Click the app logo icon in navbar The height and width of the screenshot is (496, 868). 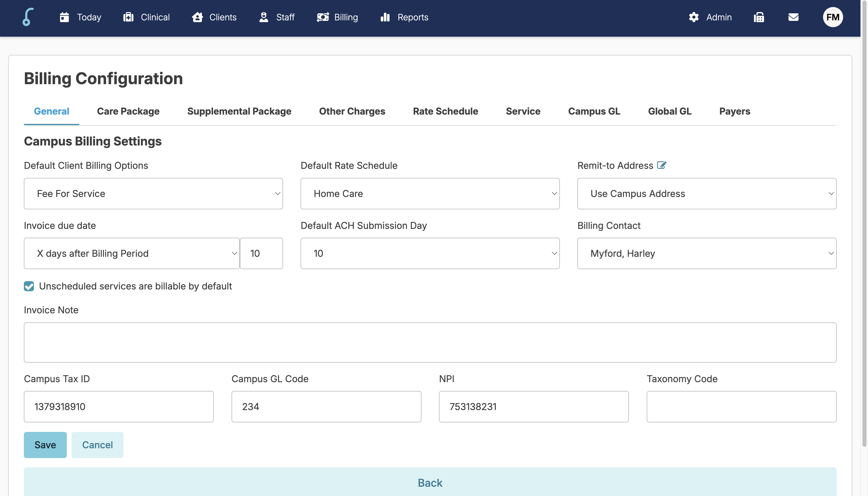tap(28, 17)
